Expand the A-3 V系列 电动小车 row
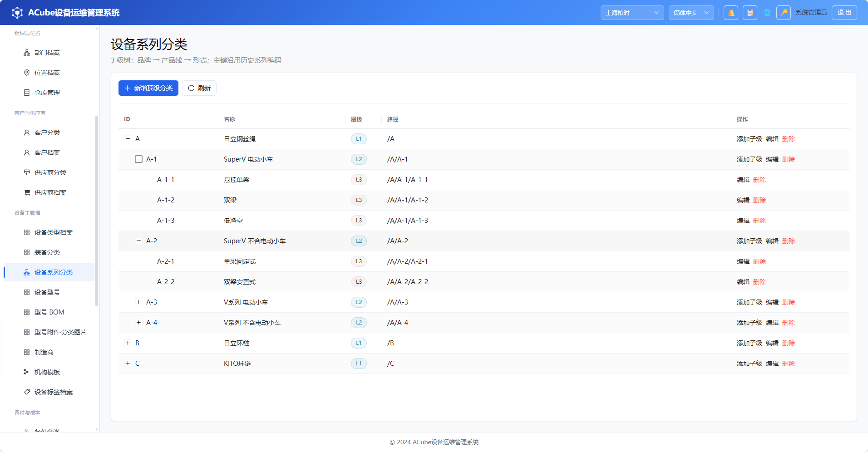This screenshot has width=868, height=452. [138, 302]
